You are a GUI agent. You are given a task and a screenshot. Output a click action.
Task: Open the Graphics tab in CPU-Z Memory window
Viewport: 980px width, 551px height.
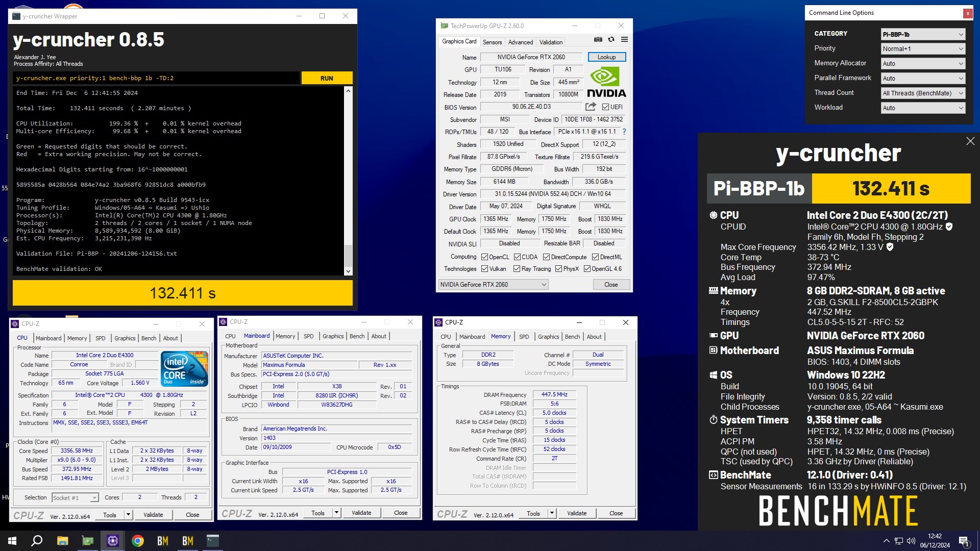[x=548, y=337]
